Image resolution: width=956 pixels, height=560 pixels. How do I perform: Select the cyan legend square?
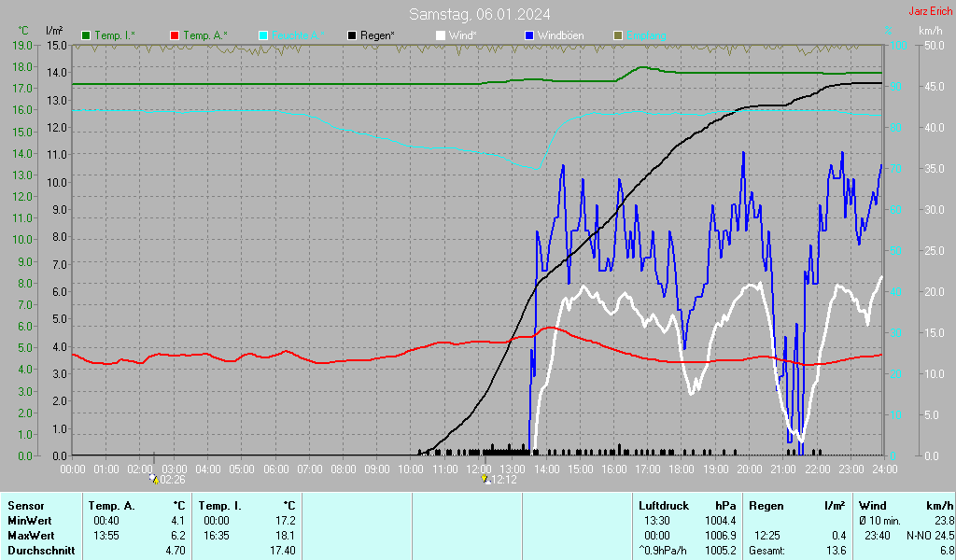click(x=264, y=35)
